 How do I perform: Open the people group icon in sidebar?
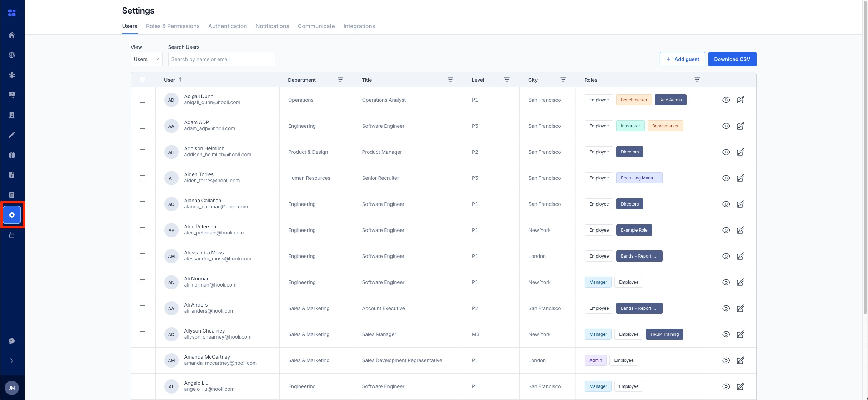[x=12, y=75]
